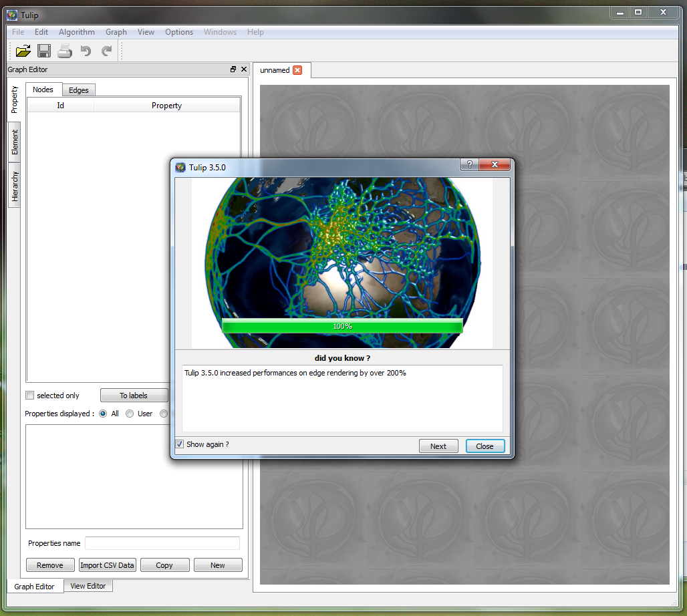Switch to the Edges tab
Screen dimensions: 687x616
(79, 90)
